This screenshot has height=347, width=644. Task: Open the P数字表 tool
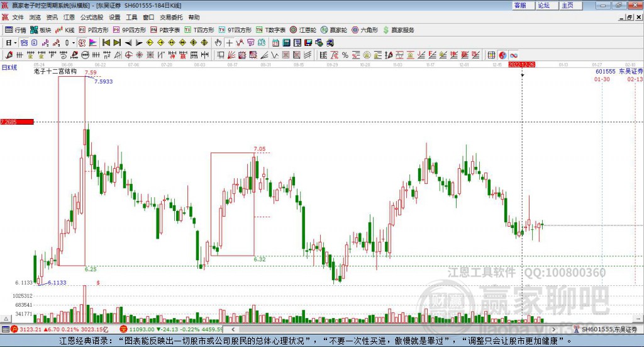click(x=165, y=30)
